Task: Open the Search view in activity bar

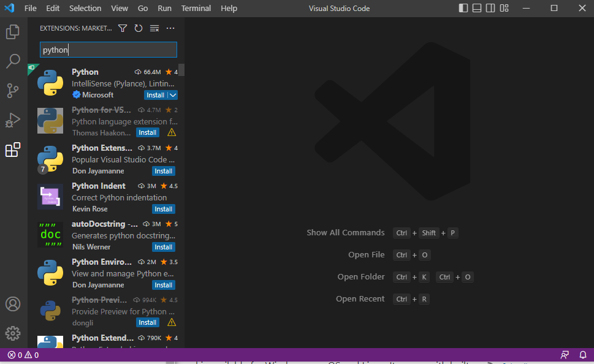Action: click(x=12, y=61)
